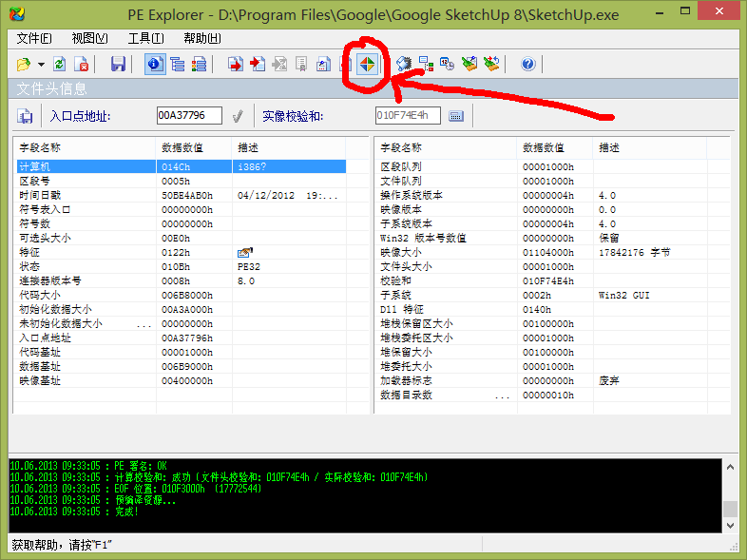Select the 区段号 row
Viewport: 747px width, 560px height.
pyautogui.click(x=181, y=181)
